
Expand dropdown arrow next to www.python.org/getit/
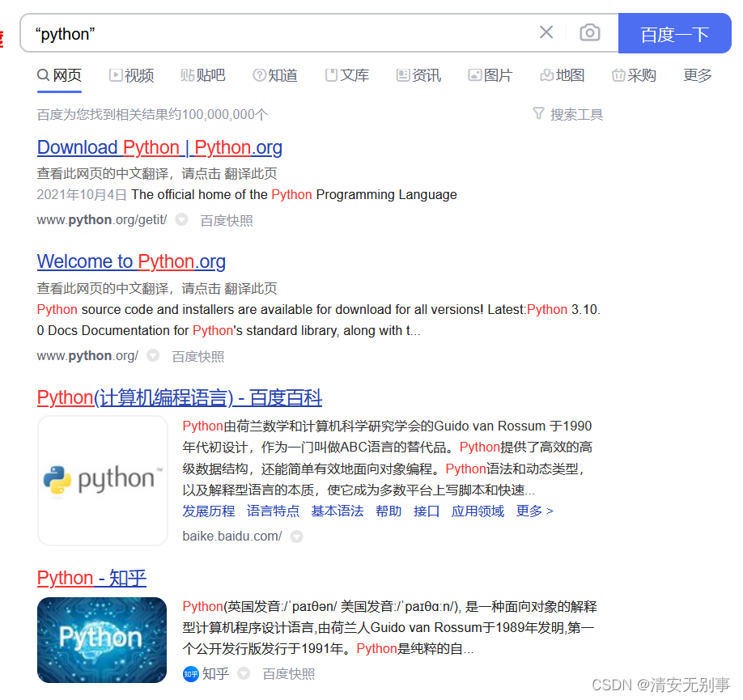(181, 220)
